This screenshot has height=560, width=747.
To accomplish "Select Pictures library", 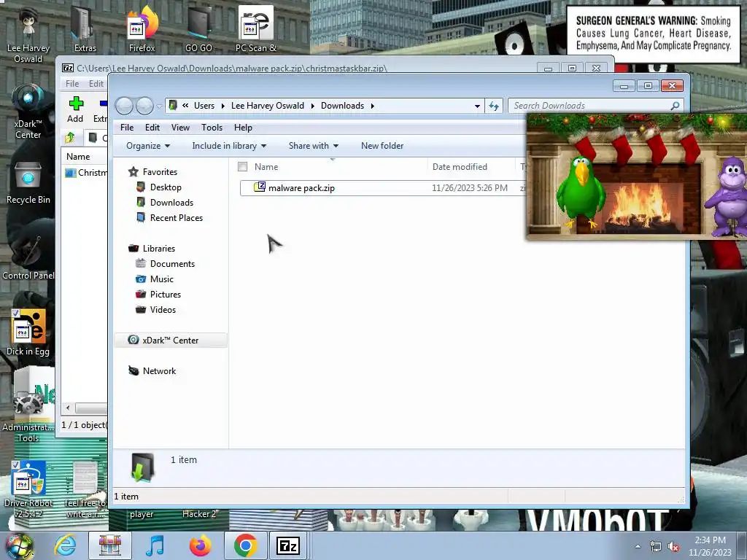I will pos(166,295).
